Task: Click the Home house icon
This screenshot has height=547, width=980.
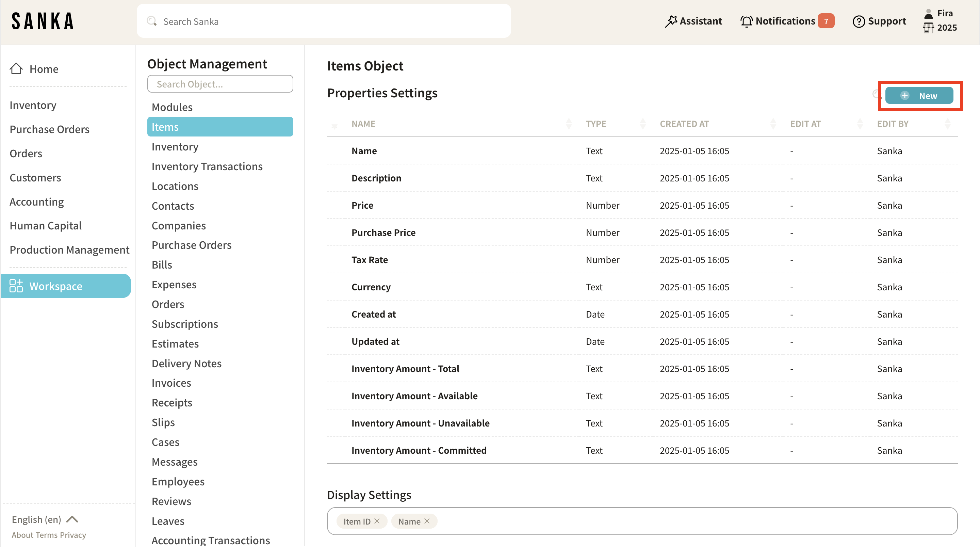Action: [x=16, y=68]
